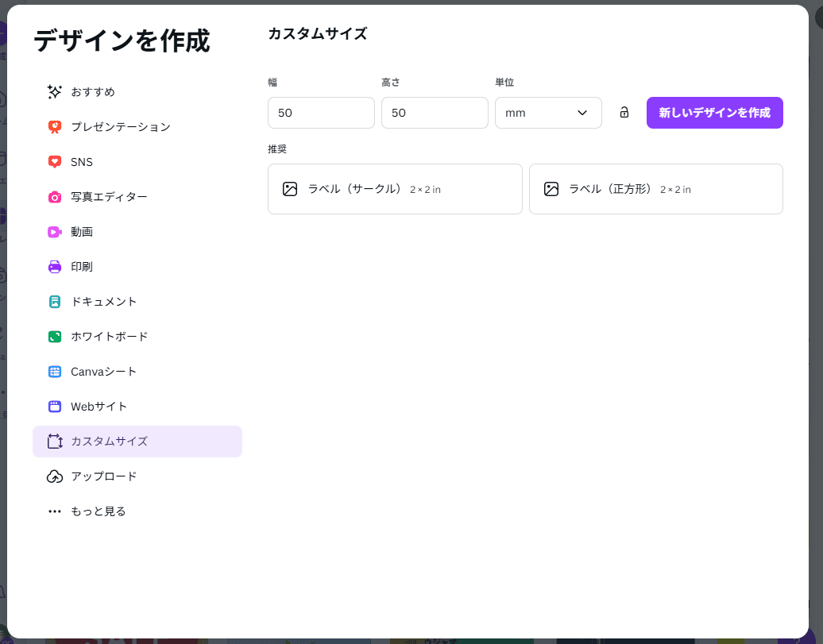The width and height of the screenshot is (823, 644).
Task: Select the ホワイトボード icon
Action: point(54,336)
